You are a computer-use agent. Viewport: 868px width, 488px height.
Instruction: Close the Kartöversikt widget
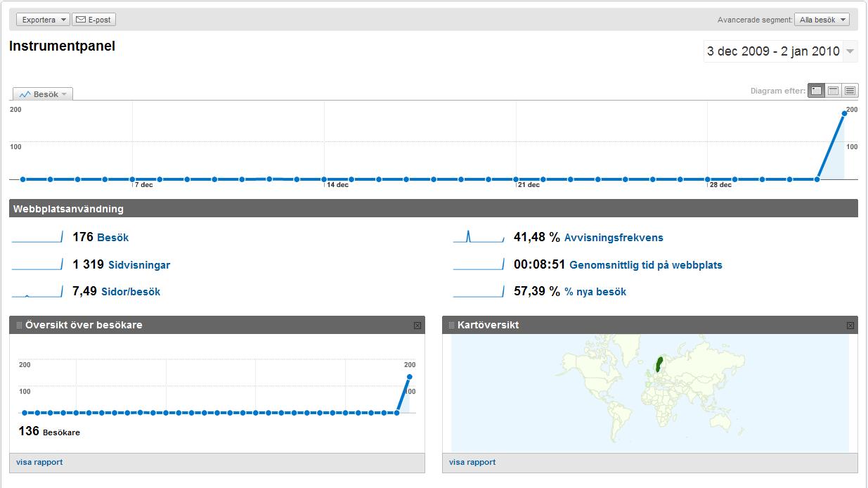(850, 326)
